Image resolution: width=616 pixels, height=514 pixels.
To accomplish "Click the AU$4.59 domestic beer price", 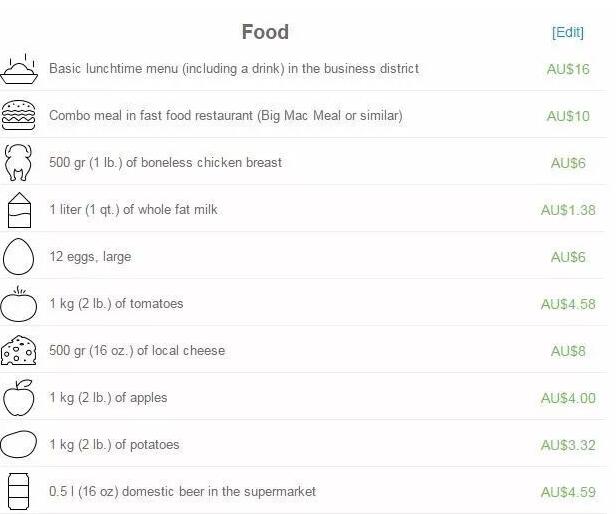I will point(568,492).
